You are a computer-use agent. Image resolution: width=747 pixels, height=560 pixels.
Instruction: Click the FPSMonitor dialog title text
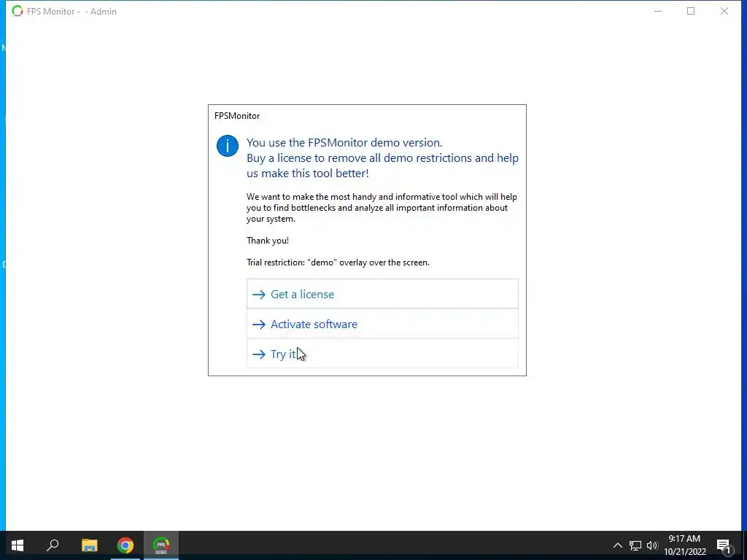pos(237,116)
